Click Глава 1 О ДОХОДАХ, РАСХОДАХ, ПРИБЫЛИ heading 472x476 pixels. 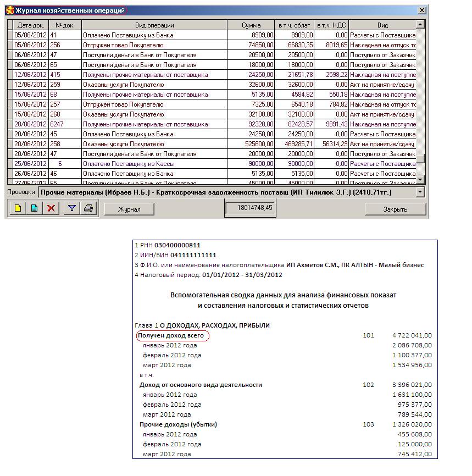coord(202,325)
